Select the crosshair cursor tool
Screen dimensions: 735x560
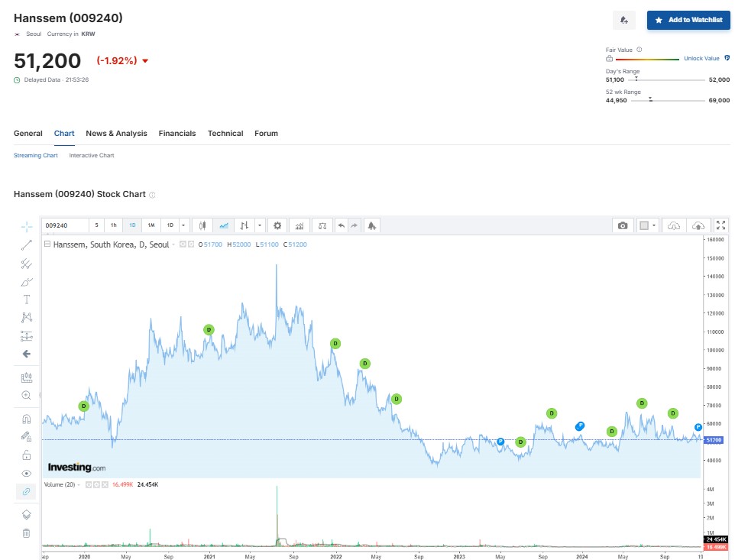[x=27, y=227]
